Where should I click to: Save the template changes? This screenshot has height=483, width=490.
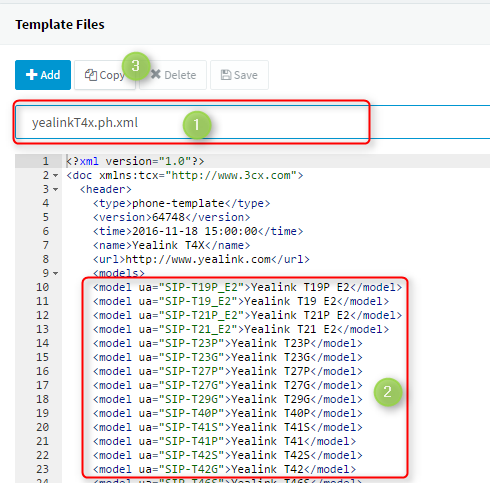click(239, 75)
